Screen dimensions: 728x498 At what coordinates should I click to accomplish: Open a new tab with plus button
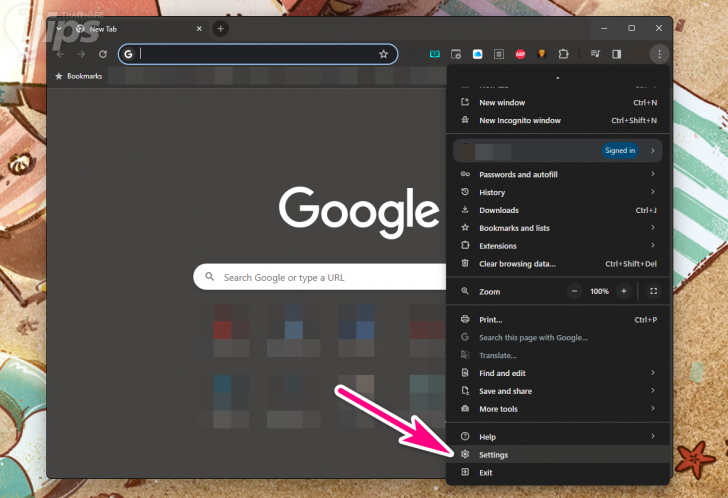click(221, 29)
